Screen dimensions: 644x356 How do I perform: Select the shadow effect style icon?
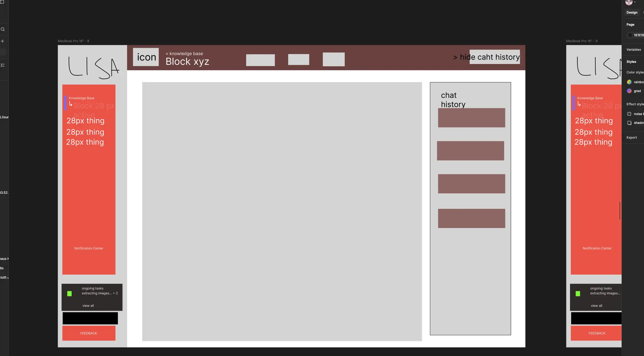[x=629, y=123]
